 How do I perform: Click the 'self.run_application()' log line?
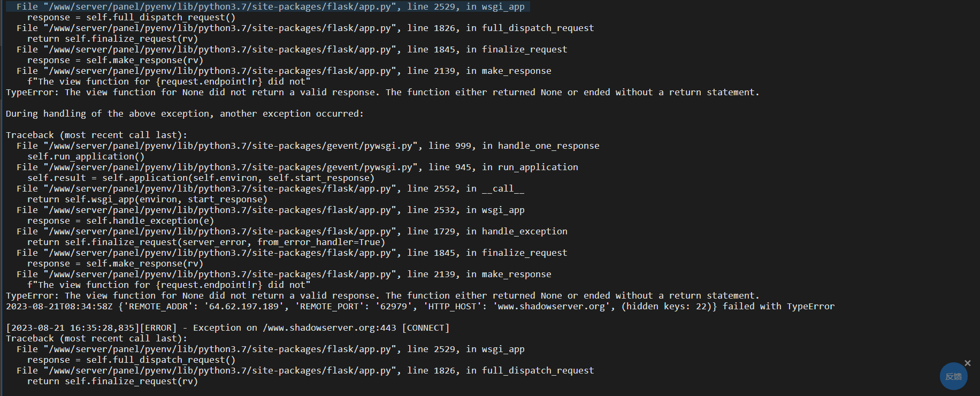coord(86,156)
